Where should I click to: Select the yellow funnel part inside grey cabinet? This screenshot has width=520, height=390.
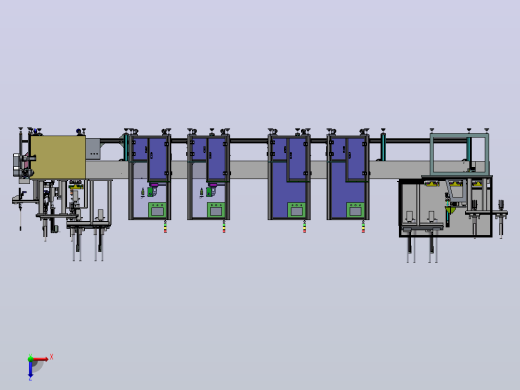pos(450,210)
